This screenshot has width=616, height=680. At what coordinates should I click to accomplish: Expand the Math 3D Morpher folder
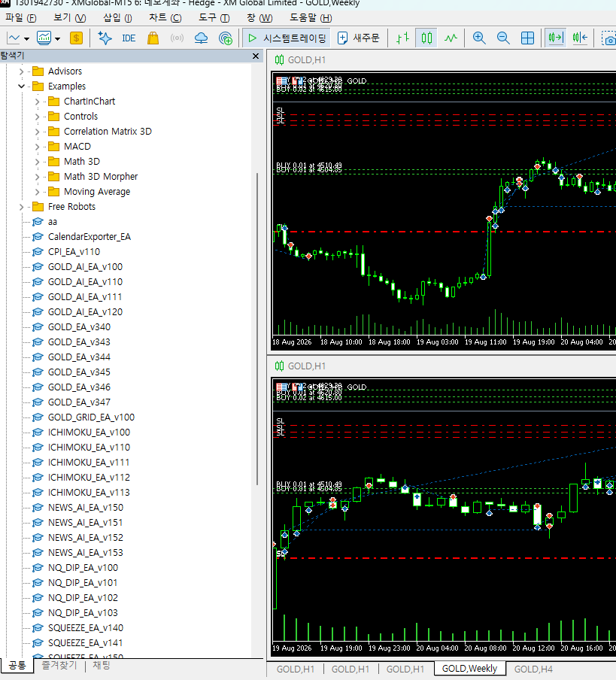[37, 177]
